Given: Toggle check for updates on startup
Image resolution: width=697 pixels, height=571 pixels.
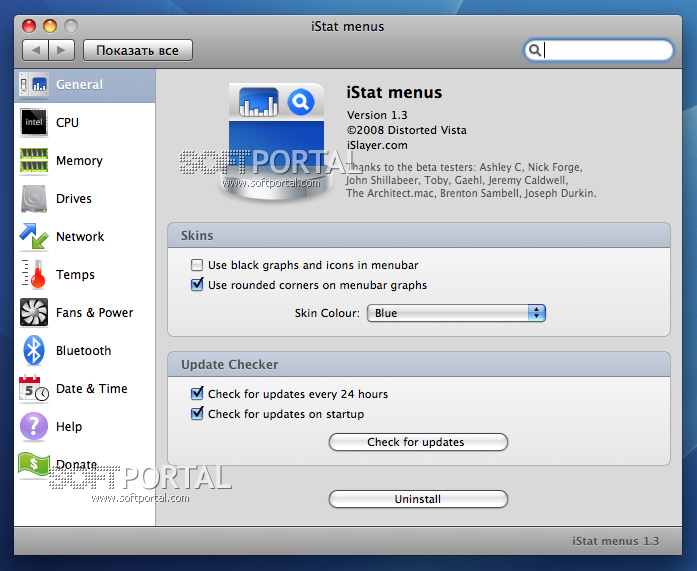Looking at the screenshot, I should [197, 414].
